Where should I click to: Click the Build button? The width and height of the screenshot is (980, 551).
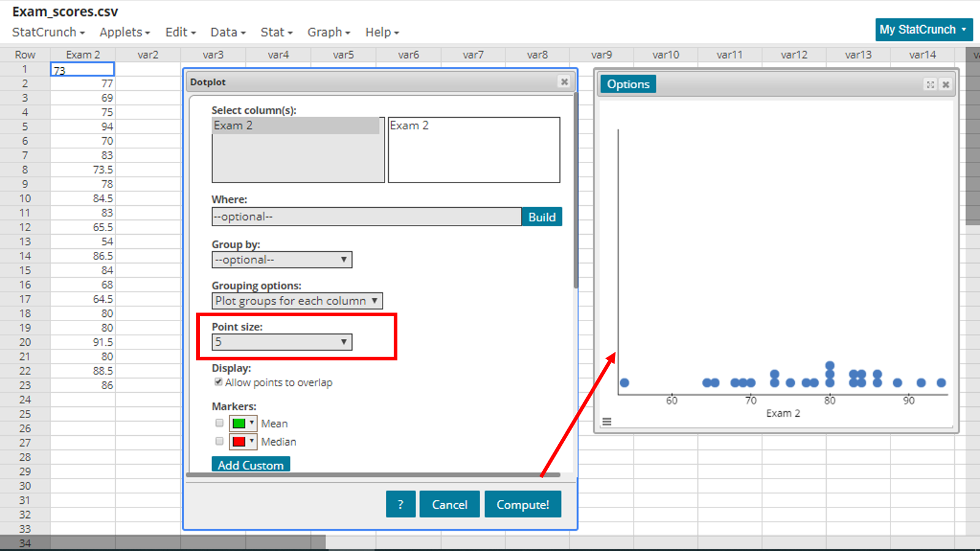542,217
